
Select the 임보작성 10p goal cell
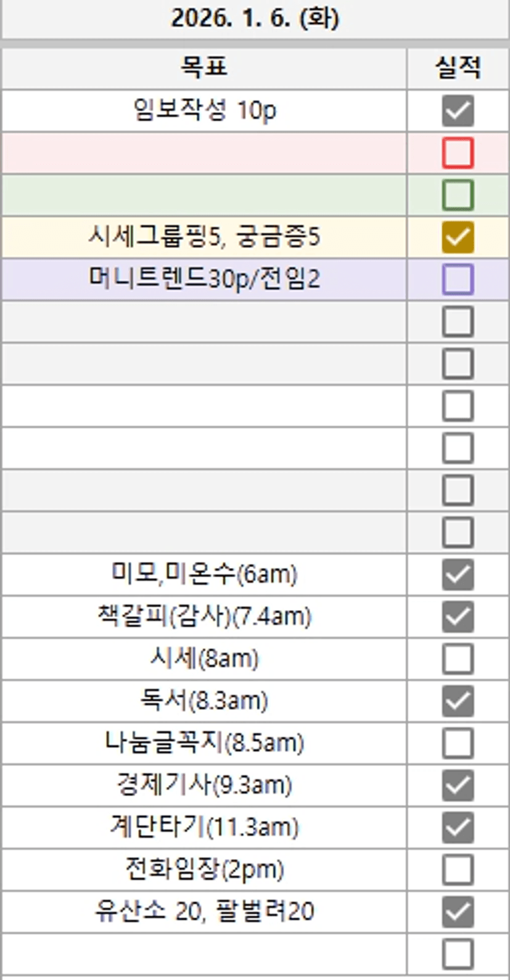tap(204, 111)
